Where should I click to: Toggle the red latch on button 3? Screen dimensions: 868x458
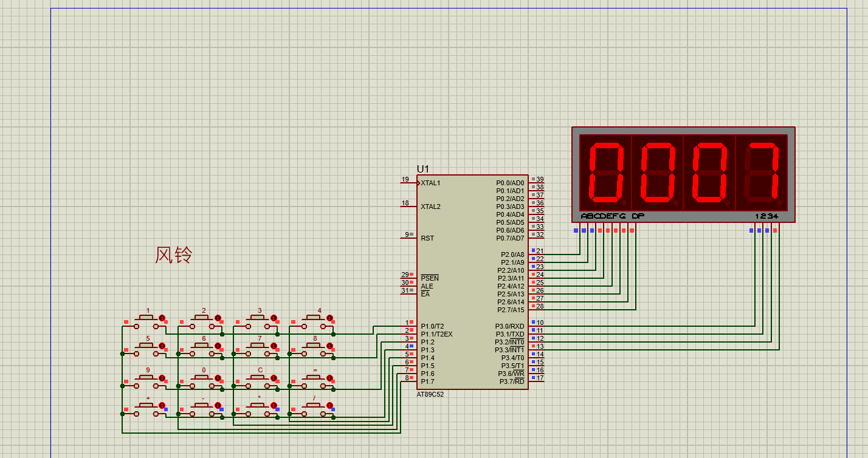pyautogui.click(x=274, y=318)
